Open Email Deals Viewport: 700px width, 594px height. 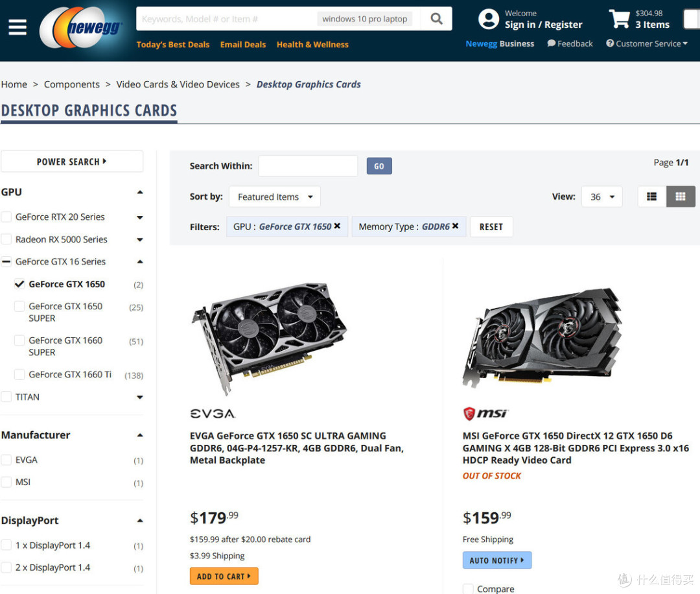point(243,44)
